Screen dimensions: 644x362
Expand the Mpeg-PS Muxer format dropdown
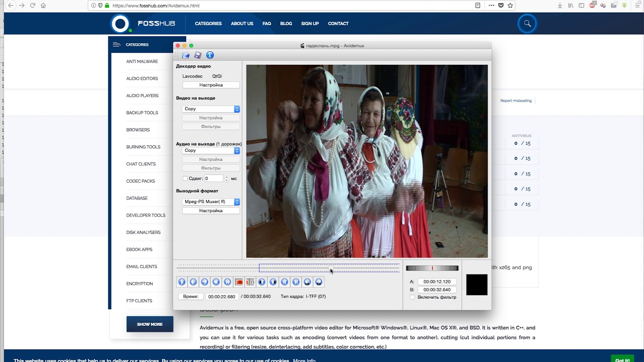click(x=211, y=202)
